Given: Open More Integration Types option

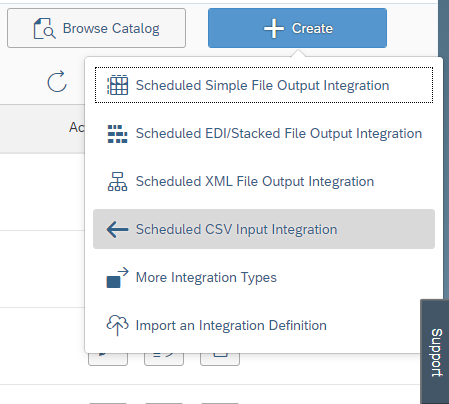Looking at the screenshot, I should pyautogui.click(x=264, y=277).
